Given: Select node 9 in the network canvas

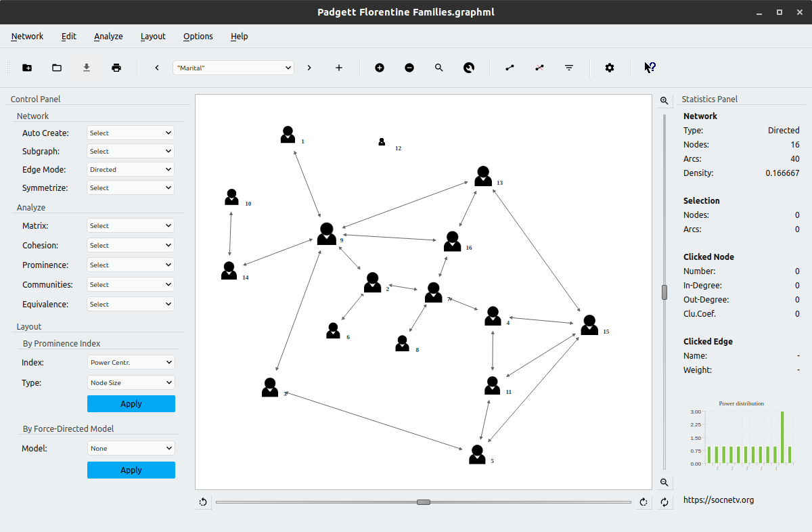Looking at the screenshot, I should [x=327, y=234].
